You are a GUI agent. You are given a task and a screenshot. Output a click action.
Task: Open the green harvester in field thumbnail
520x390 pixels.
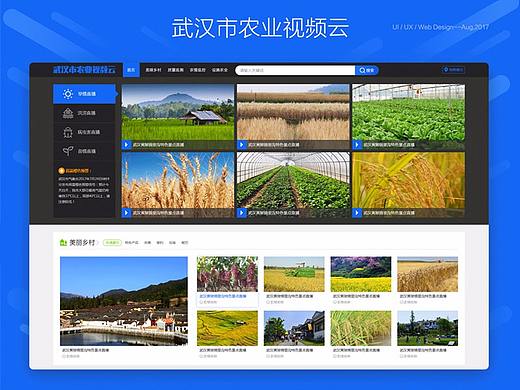[294, 274]
